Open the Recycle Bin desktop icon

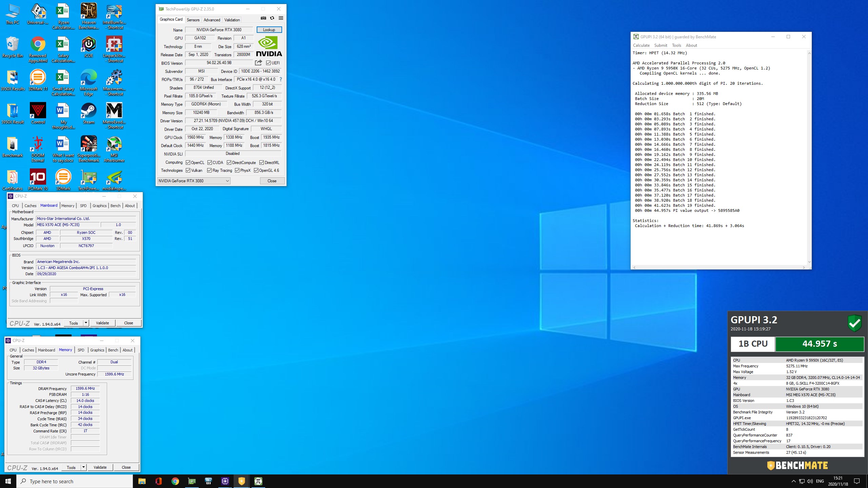coord(13,47)
